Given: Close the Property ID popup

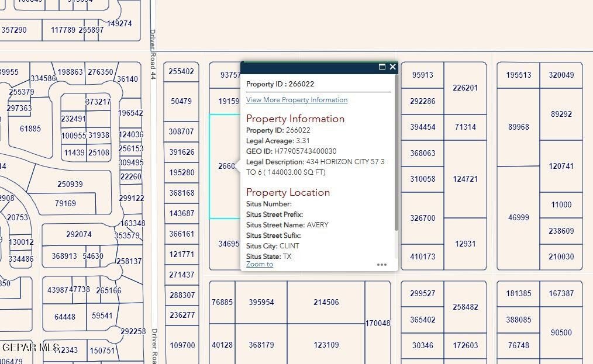Looking at the screenshot, I should 392,67.
